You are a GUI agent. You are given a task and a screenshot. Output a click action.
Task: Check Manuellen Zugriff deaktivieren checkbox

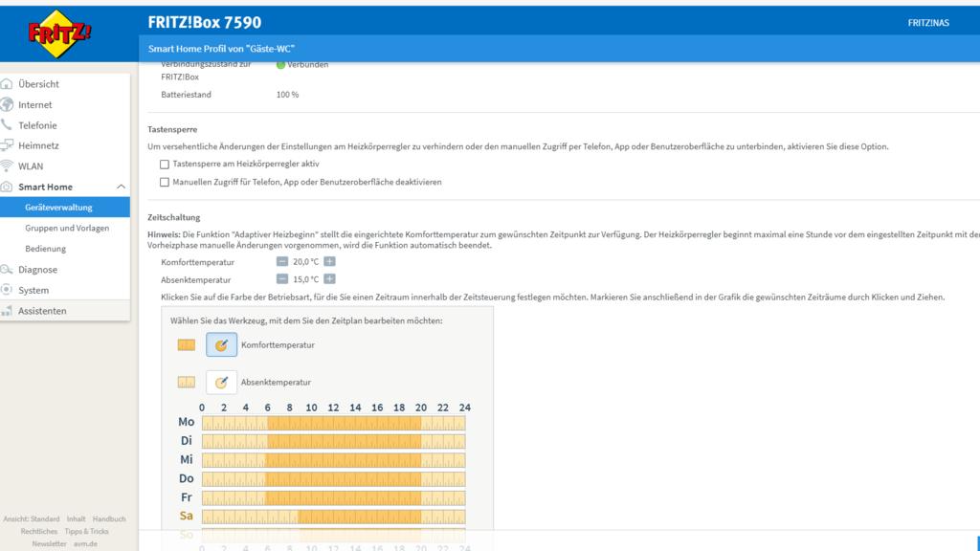click(x=165, y=183)
